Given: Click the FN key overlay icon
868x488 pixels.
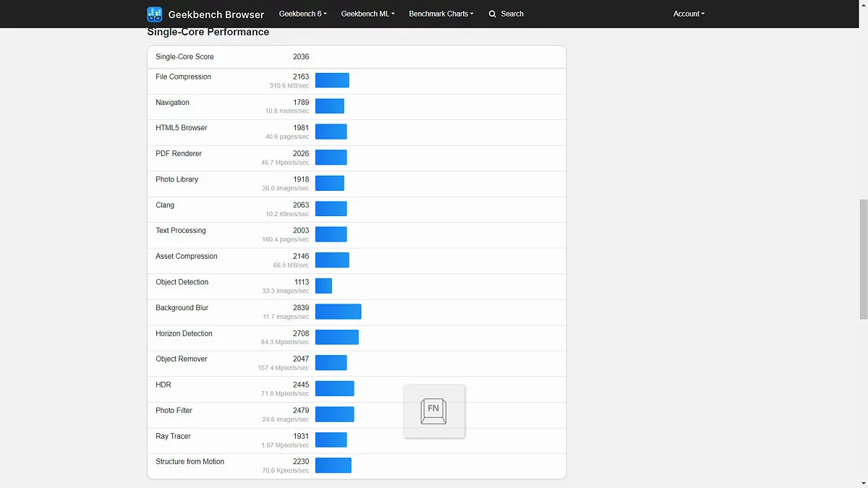Looking at the screenshot, I should (x=434, y=411).
